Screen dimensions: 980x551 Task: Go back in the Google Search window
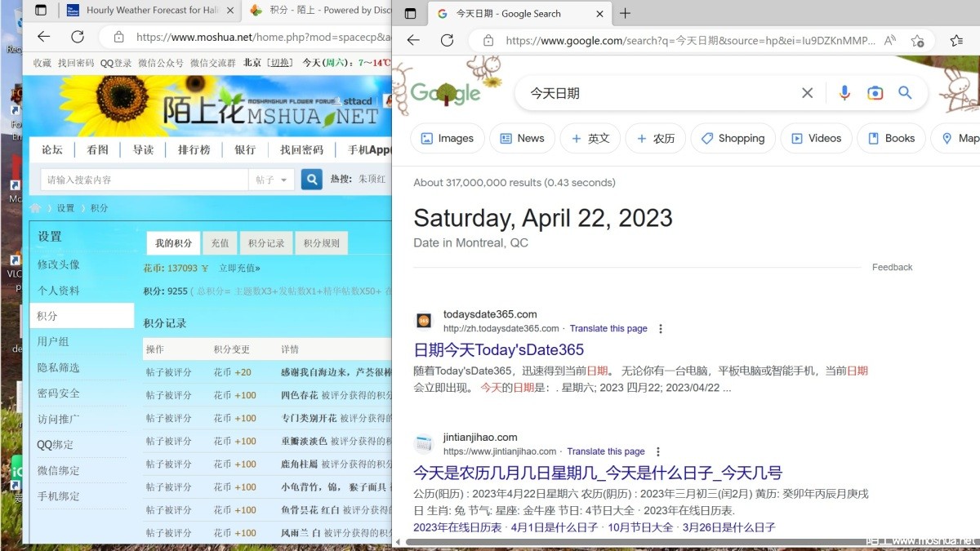coord(413,40)
